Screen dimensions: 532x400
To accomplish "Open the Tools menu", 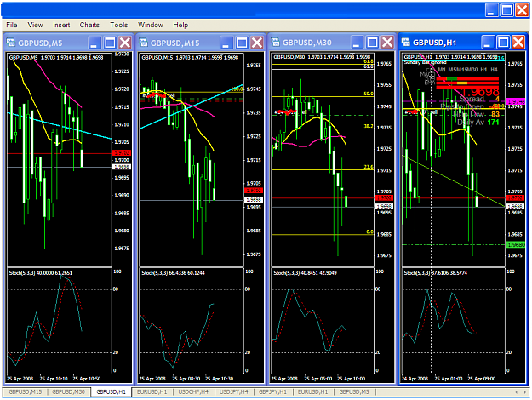I will click(119, 25).
